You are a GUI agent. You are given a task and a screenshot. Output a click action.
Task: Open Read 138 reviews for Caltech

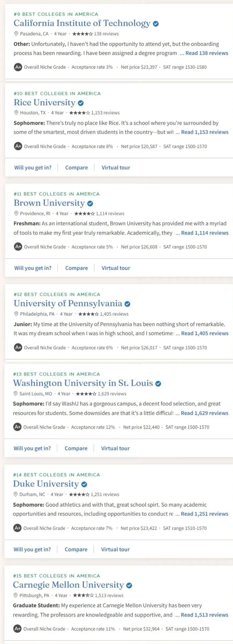[x=207, y=53]
